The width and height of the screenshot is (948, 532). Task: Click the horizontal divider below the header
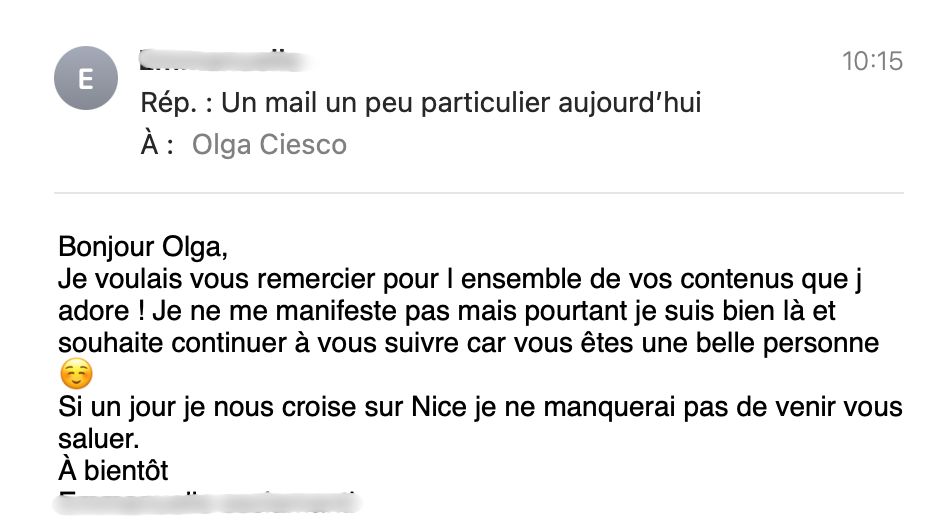click(478, 192)
